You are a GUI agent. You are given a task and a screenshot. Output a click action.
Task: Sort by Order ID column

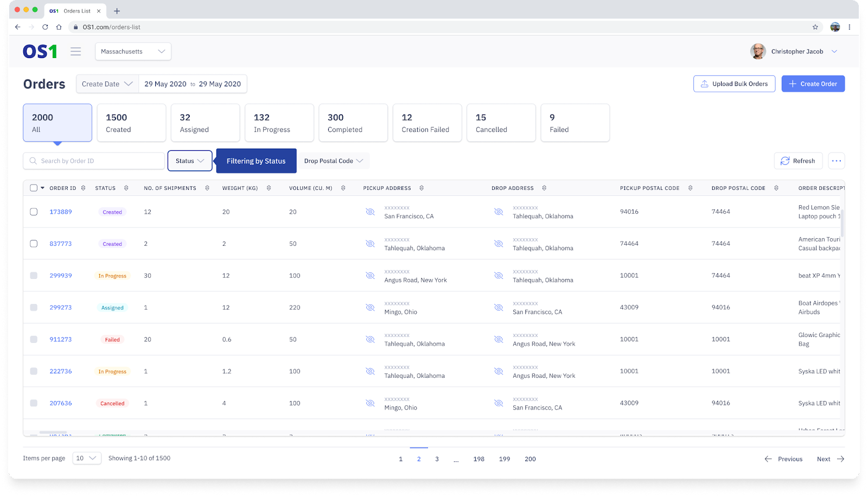coord(83,188)
